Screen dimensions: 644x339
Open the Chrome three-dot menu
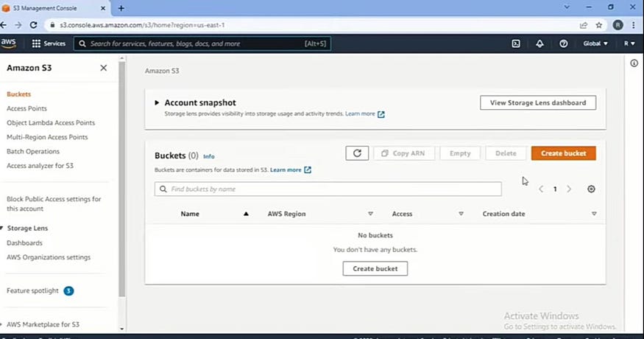pyautogui.click(x=633, y=25)
